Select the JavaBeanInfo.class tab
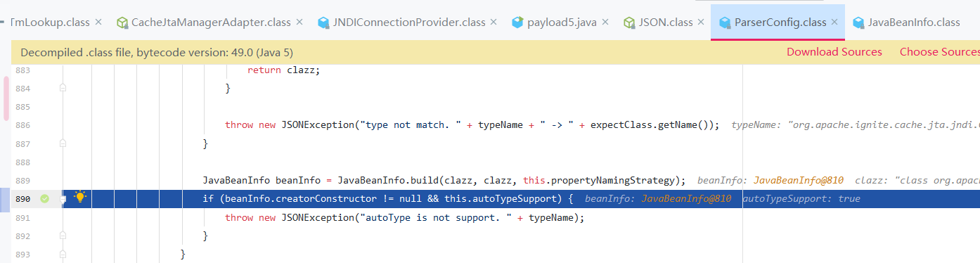The image size is (980, 263). (x=906, y=23)
